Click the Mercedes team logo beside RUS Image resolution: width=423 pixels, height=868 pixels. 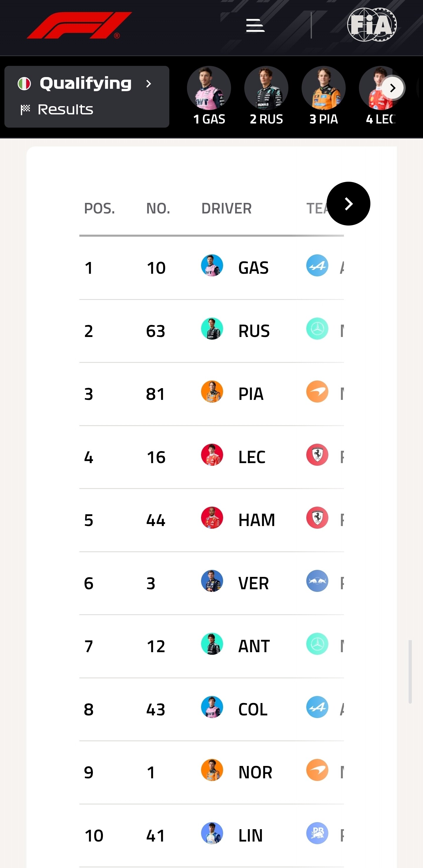tap(317, 328)
